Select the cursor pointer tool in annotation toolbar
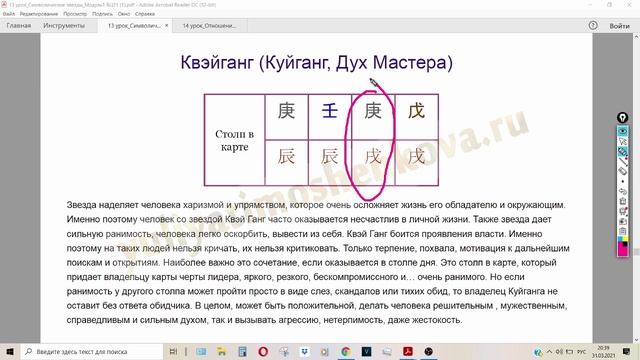This screenshot has height=360, width=640. coord(622,141)
